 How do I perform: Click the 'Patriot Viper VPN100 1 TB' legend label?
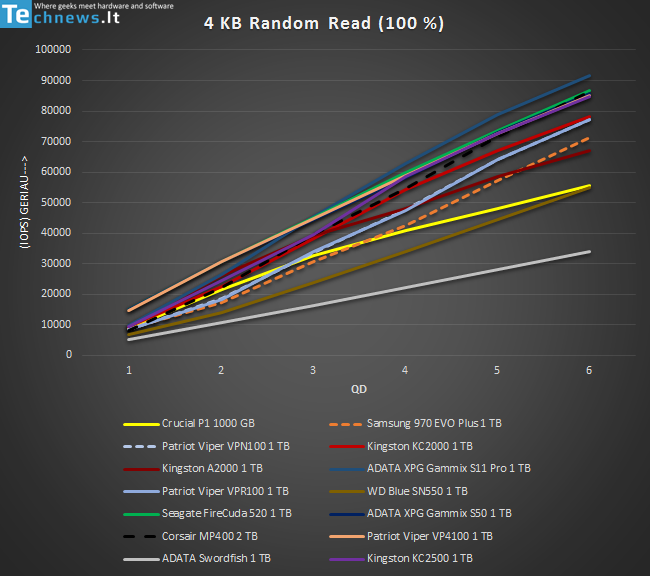(x=226, y=446)
